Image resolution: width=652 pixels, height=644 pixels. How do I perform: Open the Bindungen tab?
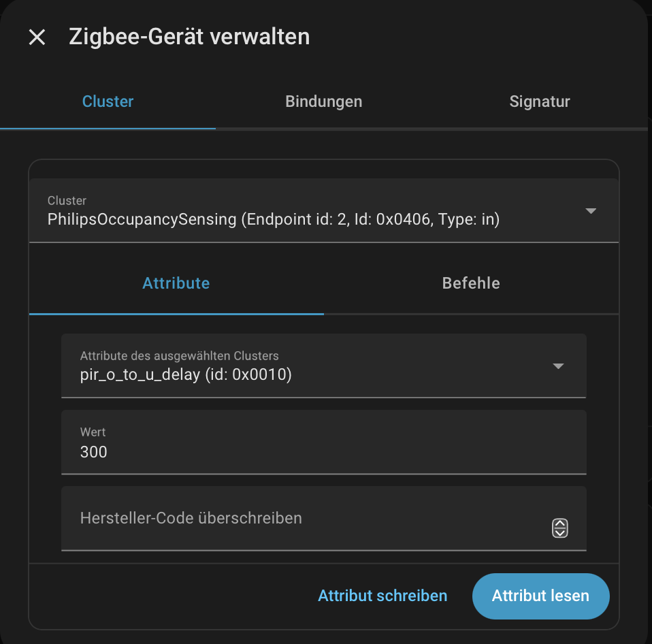coord(323,102)
